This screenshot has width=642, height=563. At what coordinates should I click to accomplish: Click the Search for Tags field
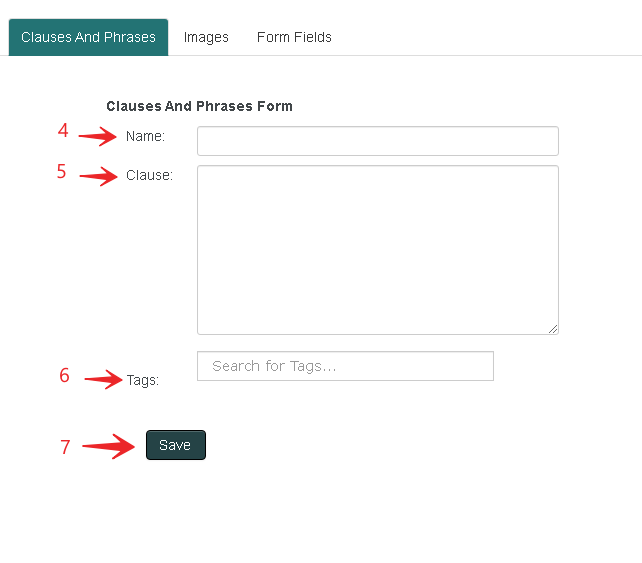(x=345, y=366)
